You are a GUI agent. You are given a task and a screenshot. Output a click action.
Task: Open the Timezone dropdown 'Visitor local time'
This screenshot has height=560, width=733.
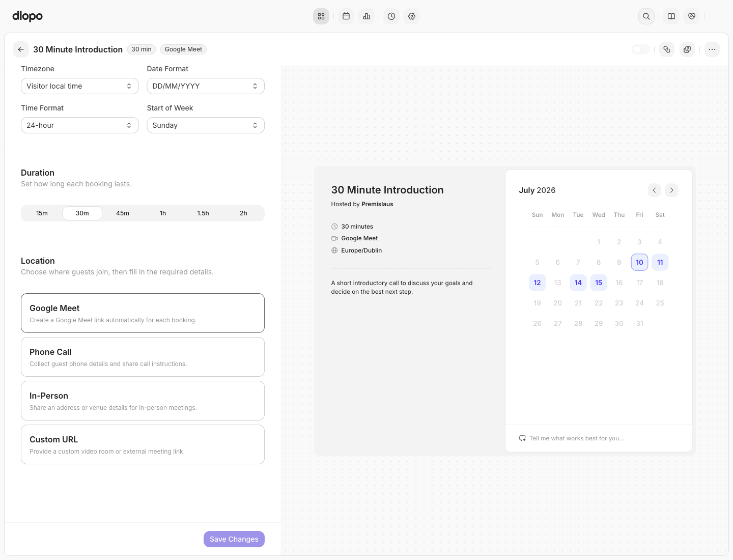pos(79,86)
